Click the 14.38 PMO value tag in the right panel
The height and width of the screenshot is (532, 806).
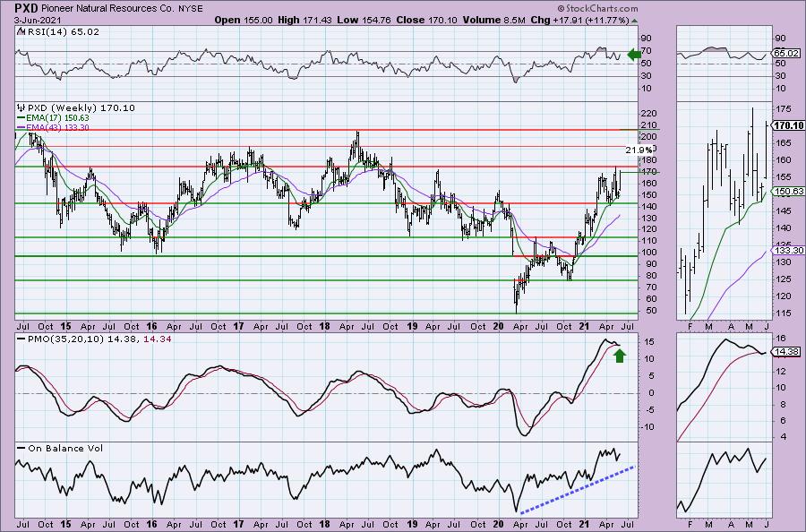pos(786,352)
